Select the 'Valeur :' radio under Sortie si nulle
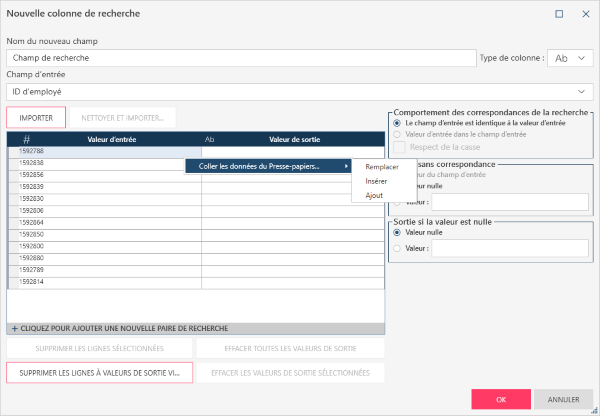The height and width of the screenshot is (416, 600). [x=397, y=246]
